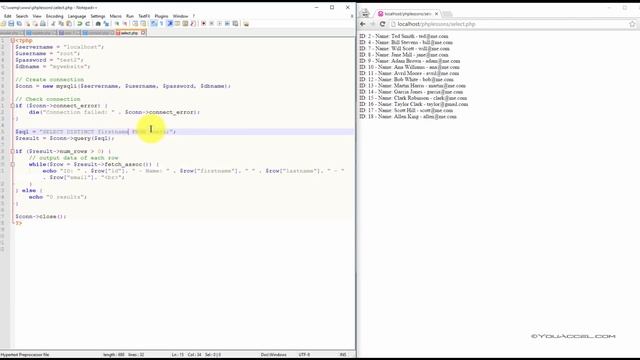This screenshot has height=360, width=640.
Task: Click the Save Recorded Macro icon
Action: (x=236, y=24)
